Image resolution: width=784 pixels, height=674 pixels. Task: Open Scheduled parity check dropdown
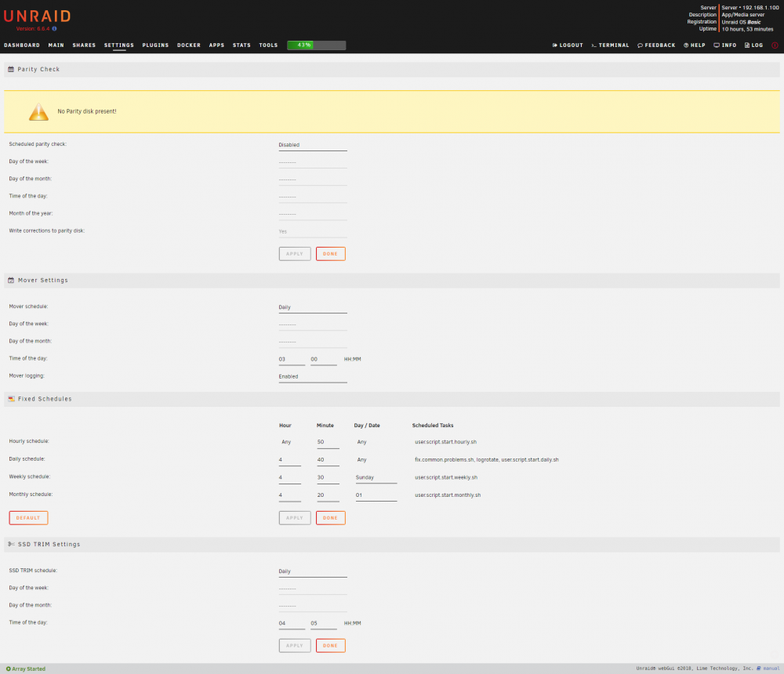(x=313, y=145)
